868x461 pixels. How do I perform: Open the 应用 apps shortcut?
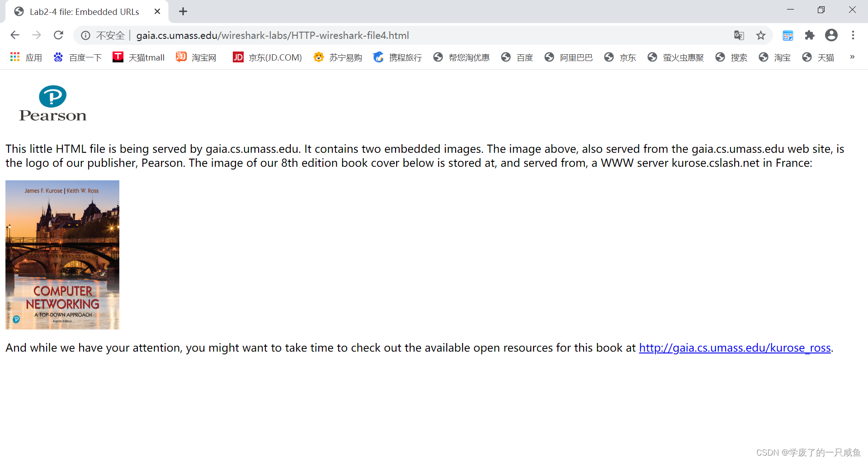coord(26,57)
